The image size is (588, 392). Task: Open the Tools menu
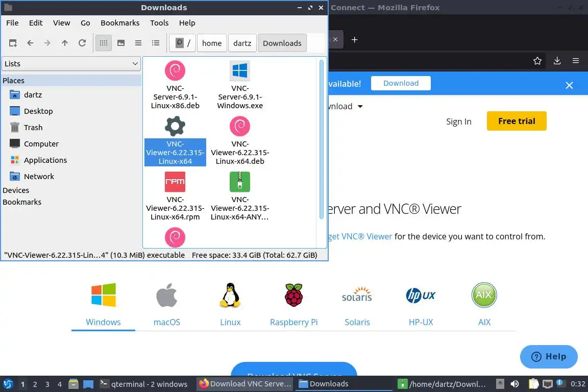[x=159, y=23]
